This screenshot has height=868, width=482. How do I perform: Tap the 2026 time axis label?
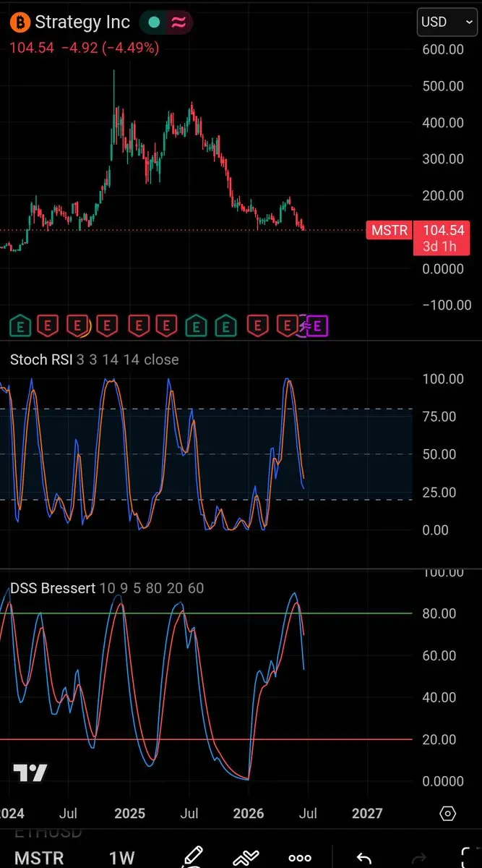pyautogui.click(x=249, y=813)
